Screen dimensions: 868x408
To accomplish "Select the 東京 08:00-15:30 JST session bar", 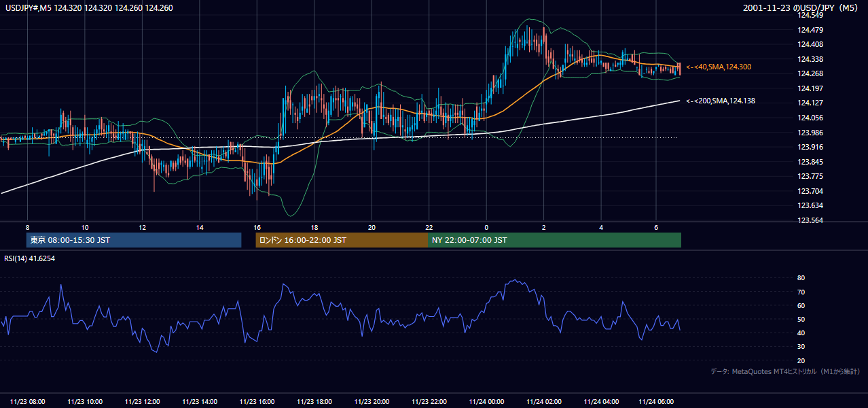I will pos(134,240).
